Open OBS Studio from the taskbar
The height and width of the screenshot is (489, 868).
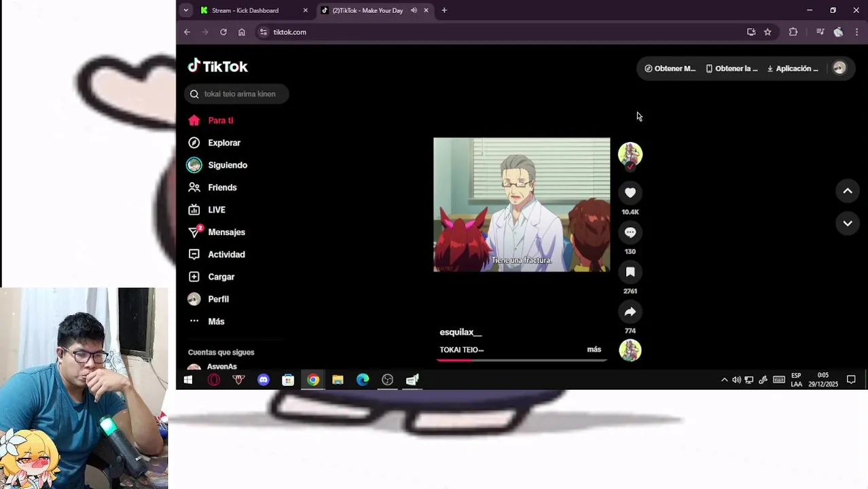click(x=387, y=380)
